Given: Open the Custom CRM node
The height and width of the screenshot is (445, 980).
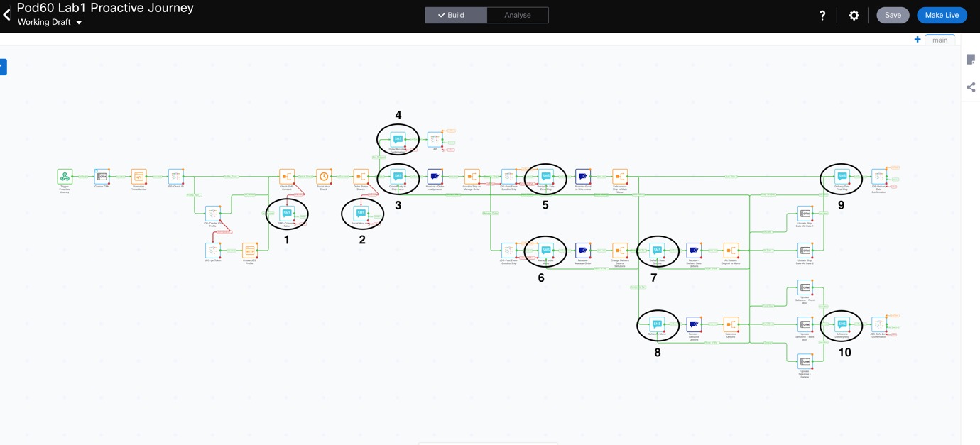Looking at the screenshot, I should pyautogui.click(x=102, y=177).
